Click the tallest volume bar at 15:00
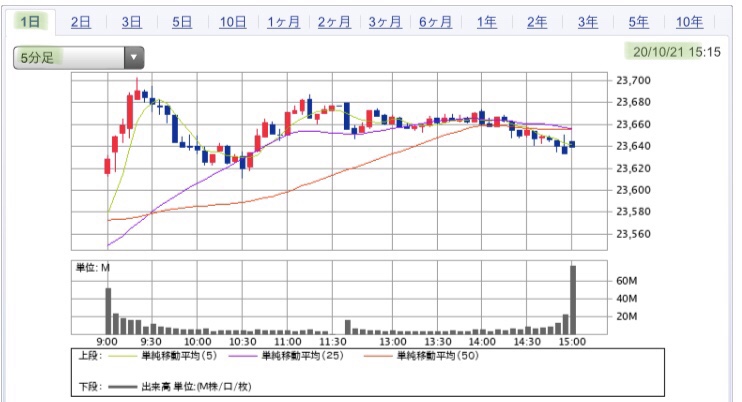This screenshot has height=402, width=742. tap(573, 300)
